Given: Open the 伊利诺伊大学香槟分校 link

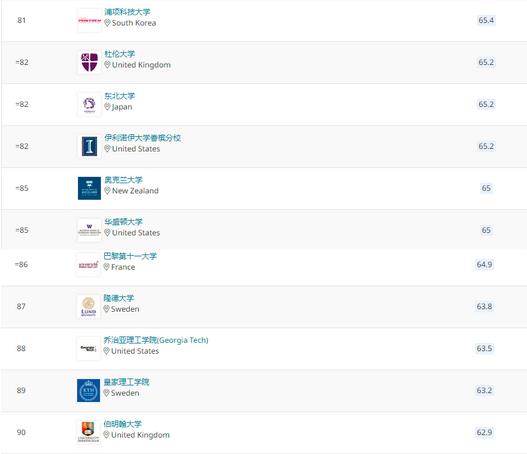Looking at the screenshot, I should tap(143, 138).
